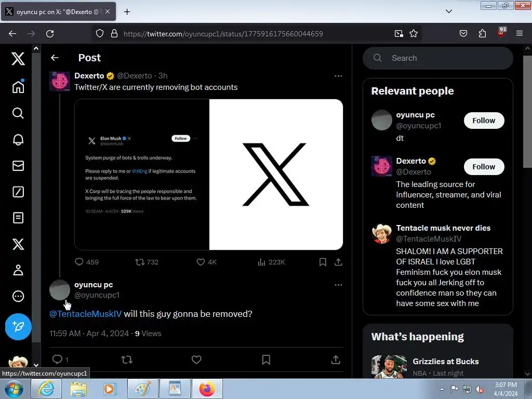Go to Home feed icon
The width and height of the screenshot is (532, 399).
click(18, 86)
